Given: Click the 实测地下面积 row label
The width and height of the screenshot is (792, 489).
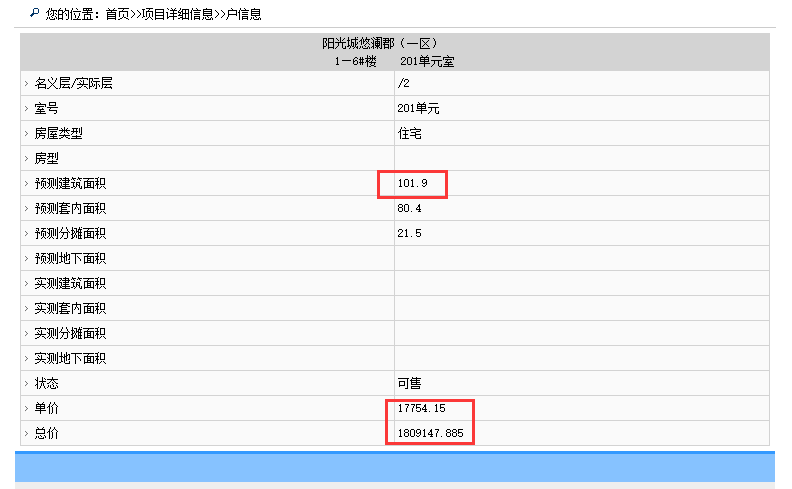Looking at the screenshot, I should 70,358.
